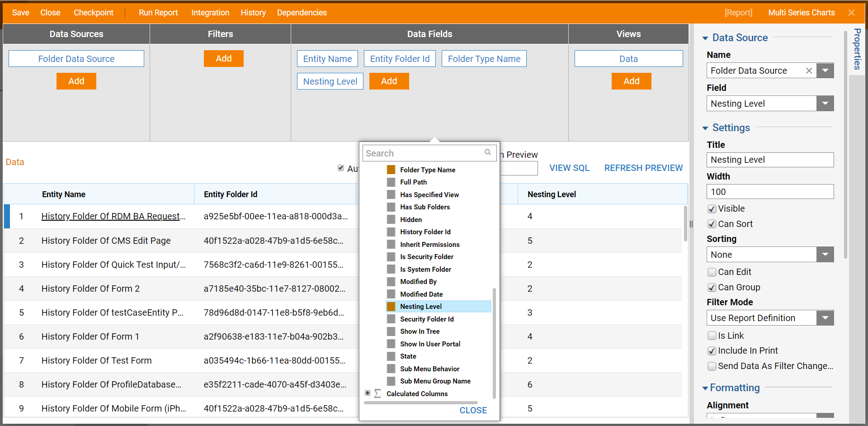Open the Data Source Name dropdown arrow
The width and height of the screenshot is (868, 426).
825,71
